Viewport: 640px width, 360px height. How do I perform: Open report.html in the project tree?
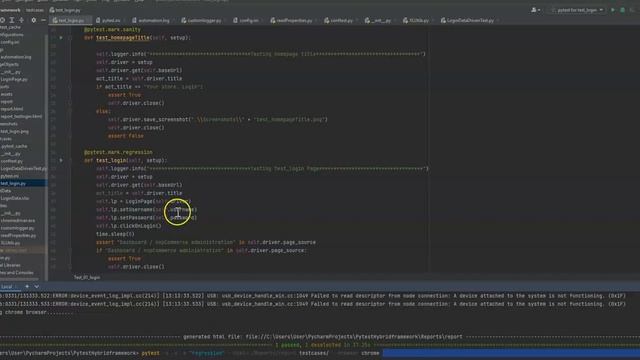coord(12,109)
